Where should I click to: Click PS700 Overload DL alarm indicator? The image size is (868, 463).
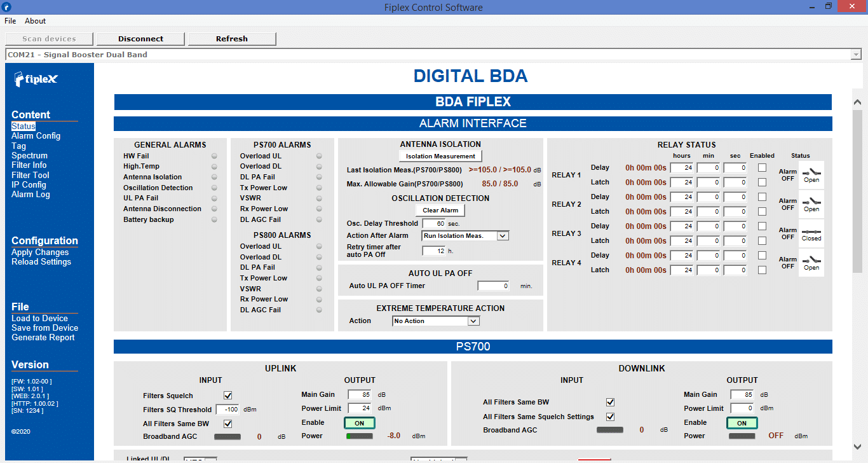click(x=319, y=167)
